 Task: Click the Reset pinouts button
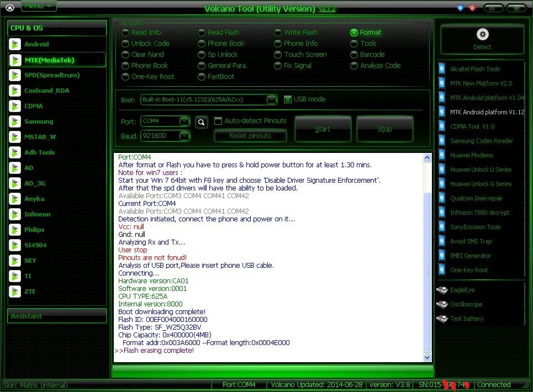coord(250,136)
